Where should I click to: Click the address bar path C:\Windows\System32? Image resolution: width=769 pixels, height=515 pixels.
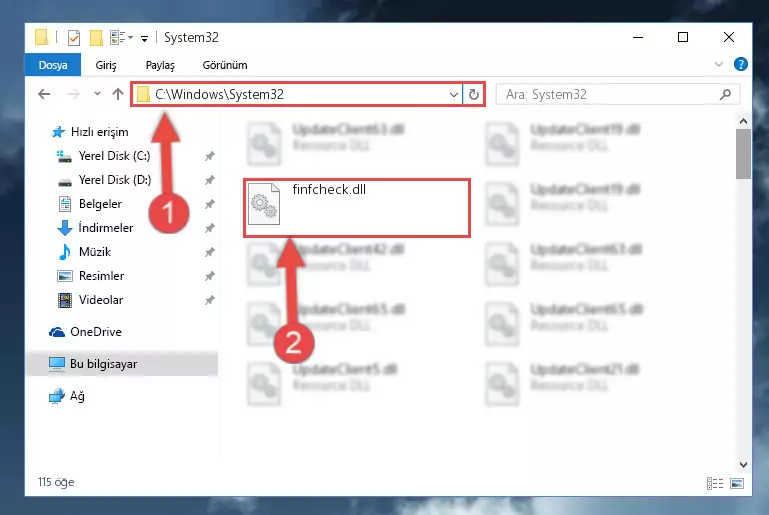click(x=219, y=94)
